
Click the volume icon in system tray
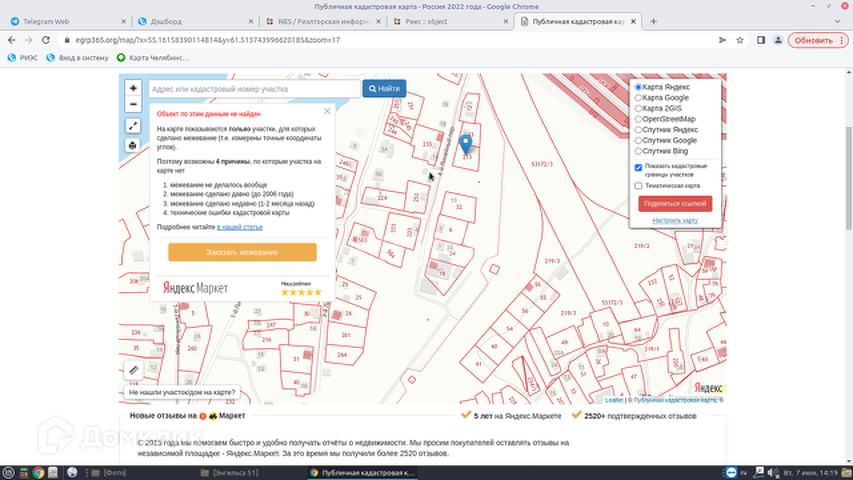tap(772, 472)
